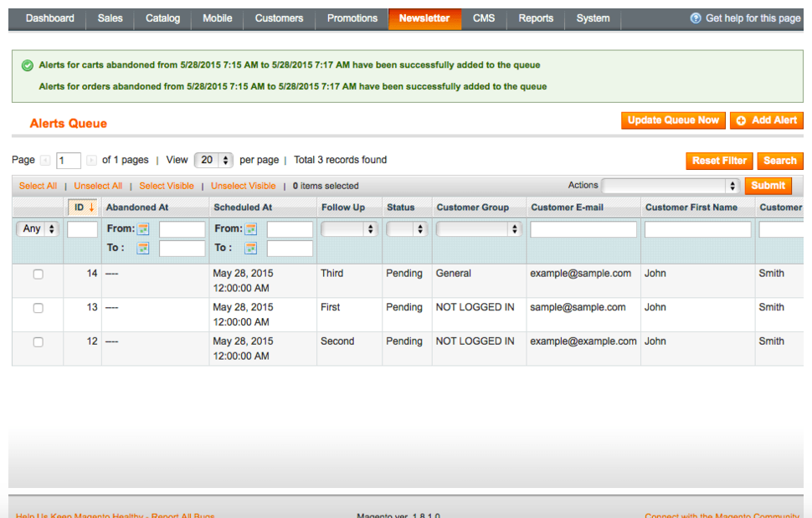Screen dimensions: 812x518
Task: Click the ID sort descending arrow
Action: (x=91, y=208)
